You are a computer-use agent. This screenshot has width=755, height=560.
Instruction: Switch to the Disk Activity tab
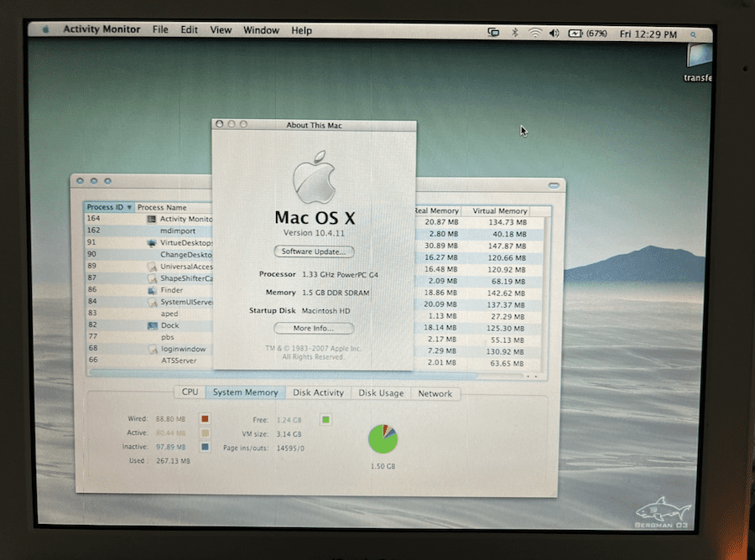pyautogui.click(x=318, y=392)
